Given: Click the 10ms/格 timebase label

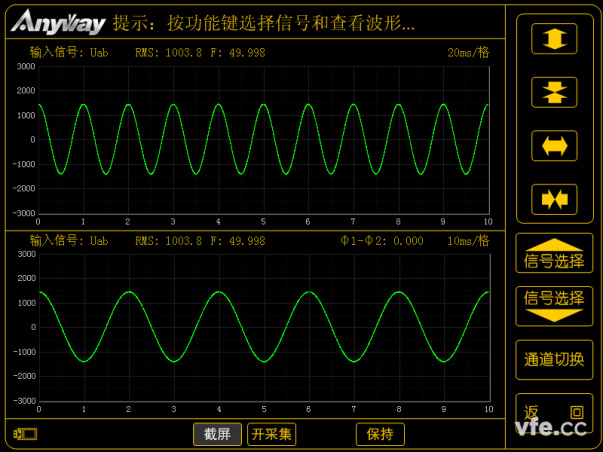Looking at the screenshot, I should pos(467,241).
